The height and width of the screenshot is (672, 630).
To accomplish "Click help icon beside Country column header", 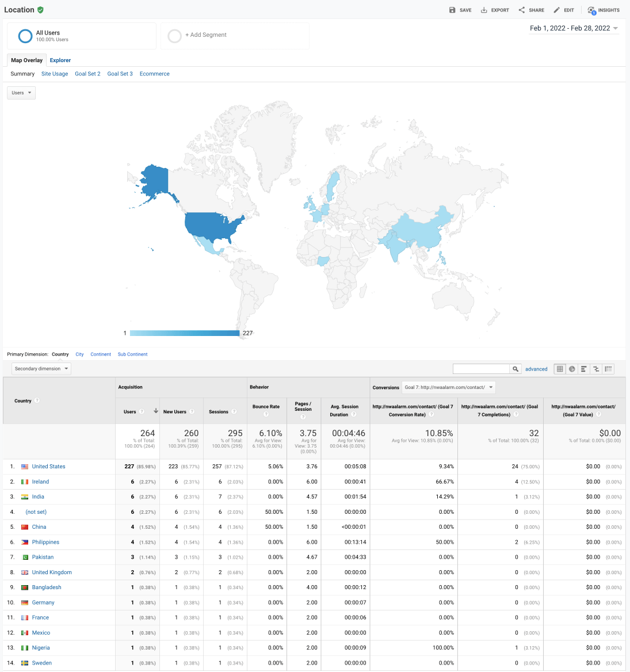I will coord(37,400).
